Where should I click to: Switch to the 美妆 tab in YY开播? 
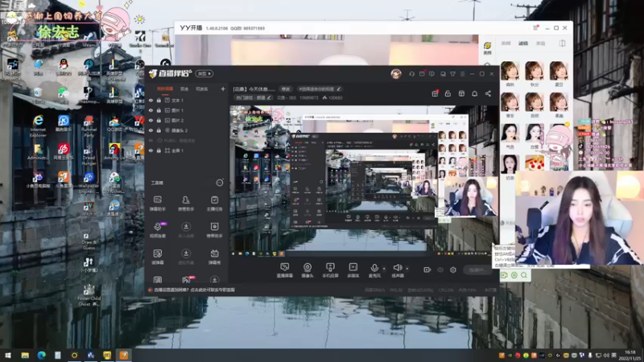tap(540, 43)
